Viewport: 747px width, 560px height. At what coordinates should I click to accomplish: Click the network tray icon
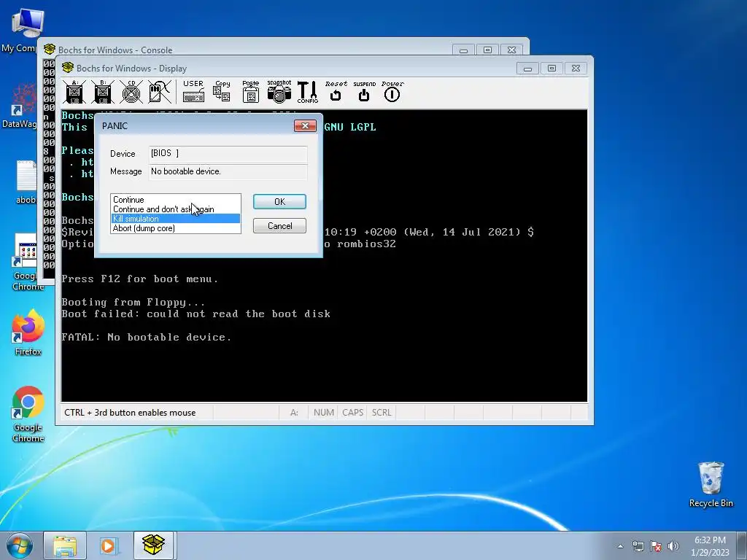(638, 546)
